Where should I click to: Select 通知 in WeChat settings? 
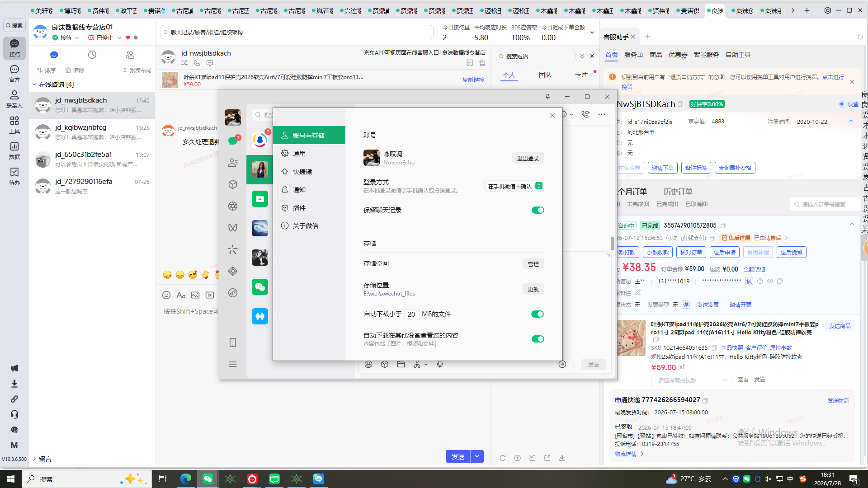click(x=309, y=190)
